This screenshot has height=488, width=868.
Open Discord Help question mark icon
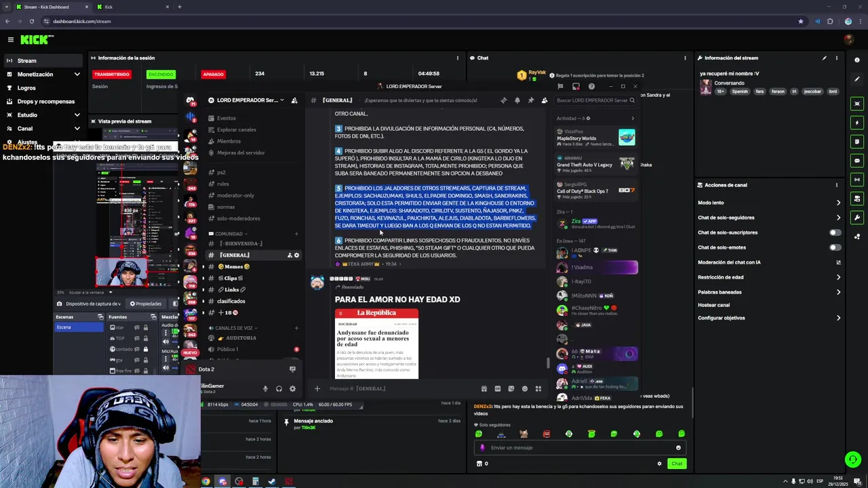click(591, 87)
